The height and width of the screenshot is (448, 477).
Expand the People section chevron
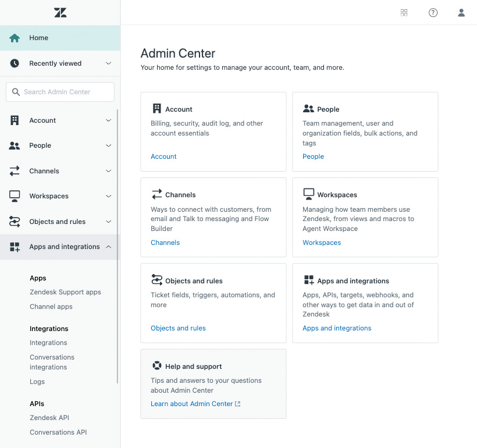[x=108, y=145]
